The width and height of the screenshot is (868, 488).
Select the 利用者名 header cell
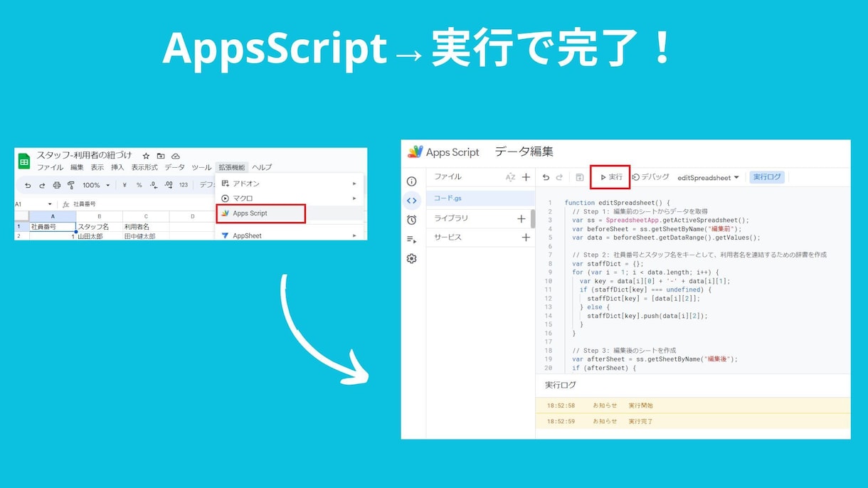click(146, 227)
